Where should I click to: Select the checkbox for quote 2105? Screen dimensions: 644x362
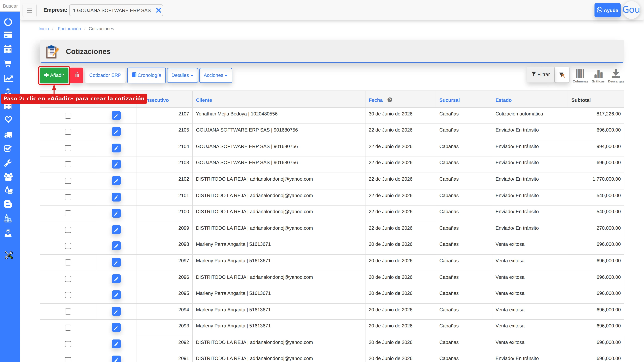(68, 132)
